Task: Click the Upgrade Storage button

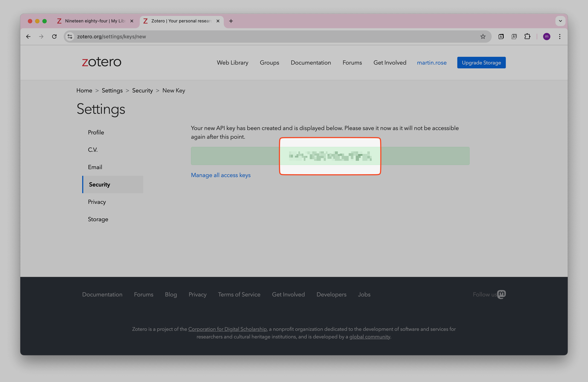Action: point(481,63)
